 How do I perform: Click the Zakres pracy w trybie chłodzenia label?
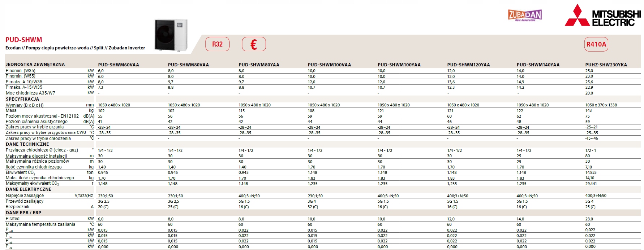[38, 139]
